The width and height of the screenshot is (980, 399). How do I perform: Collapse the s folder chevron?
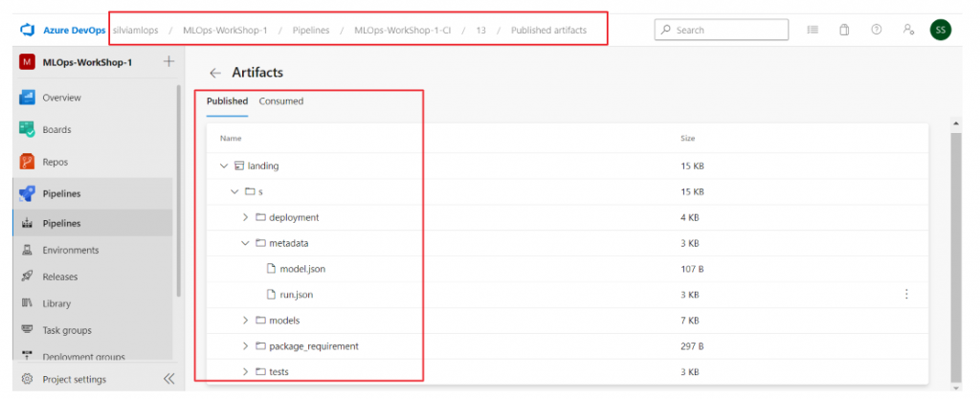click(x=234, y=191)
